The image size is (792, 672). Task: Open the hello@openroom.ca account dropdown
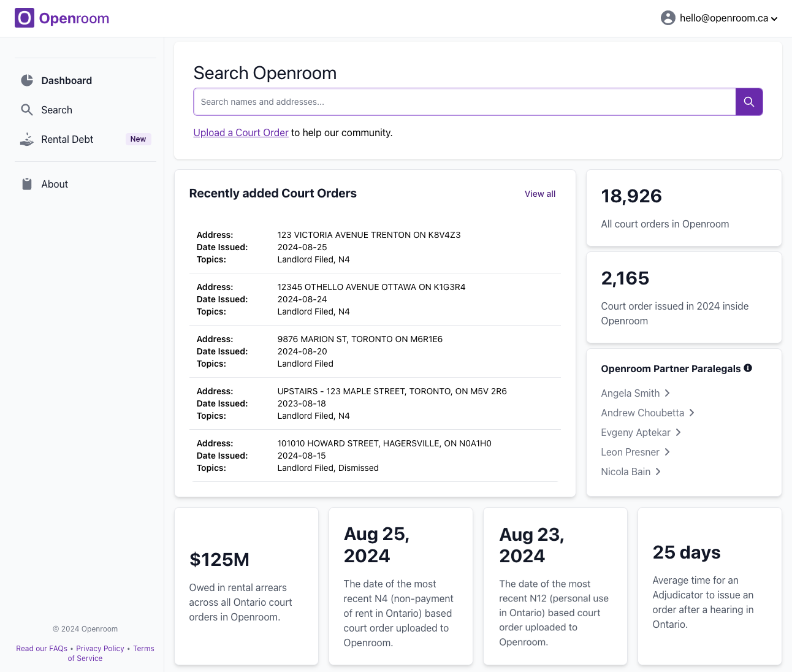pyautogui.click(x=719, y=18)
